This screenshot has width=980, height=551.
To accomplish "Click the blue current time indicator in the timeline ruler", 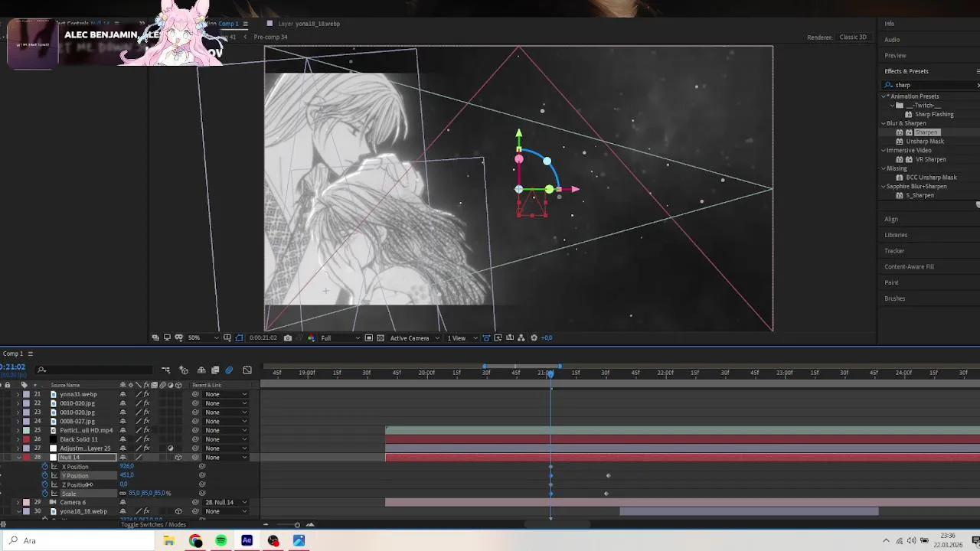I will 550,373.
